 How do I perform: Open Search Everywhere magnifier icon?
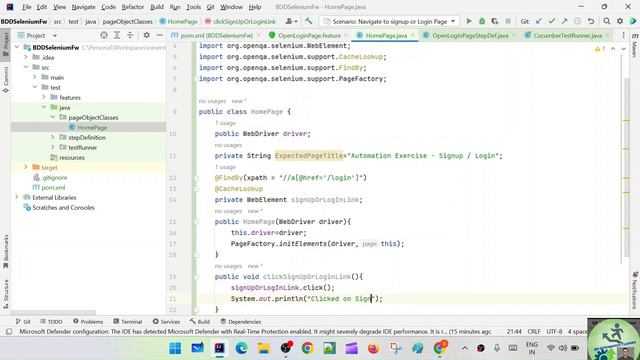607,21
